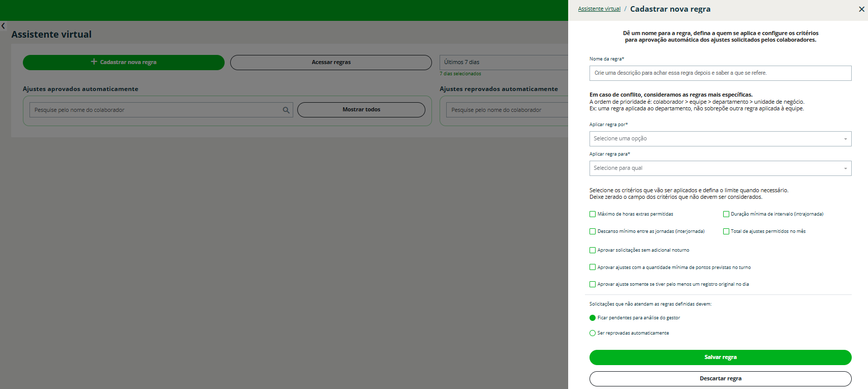Close the Cadastrar nova regra panel
This screenshot has width=868, height=389.
click(x=861, y=9)
